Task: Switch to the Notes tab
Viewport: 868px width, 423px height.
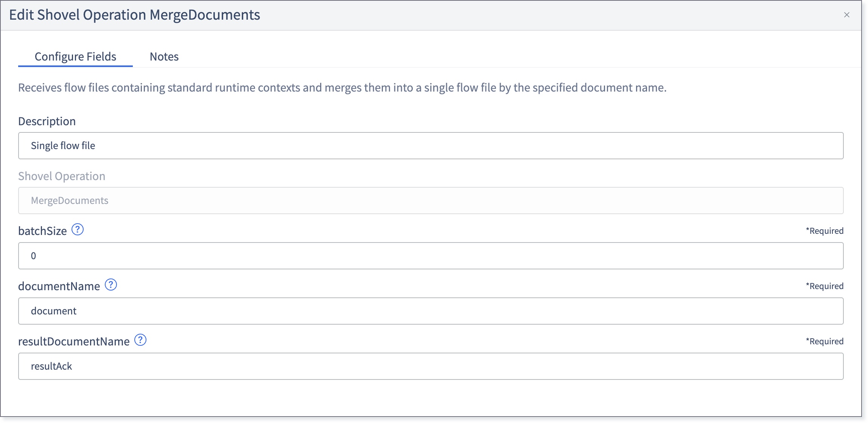Action: [x=164, y=56]
